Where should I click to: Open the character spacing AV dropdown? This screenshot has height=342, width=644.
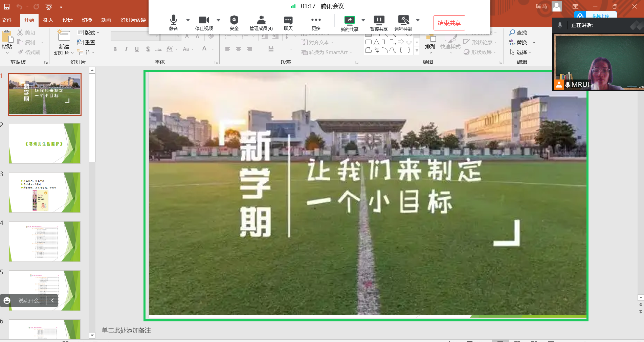point(172,49)
